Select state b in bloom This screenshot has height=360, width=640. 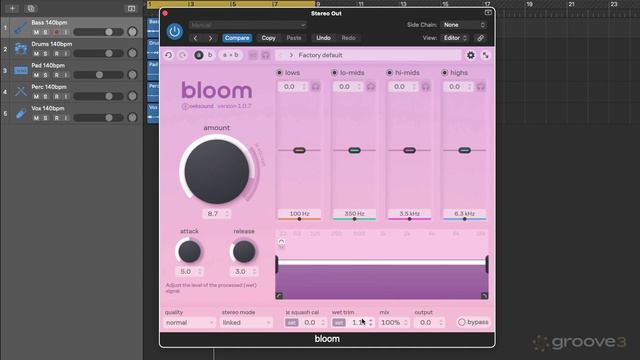click(x=210, y=55)
